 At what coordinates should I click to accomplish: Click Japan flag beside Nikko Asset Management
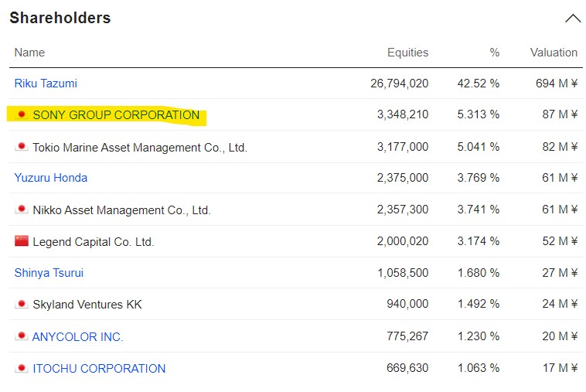(x=22, y=210)
